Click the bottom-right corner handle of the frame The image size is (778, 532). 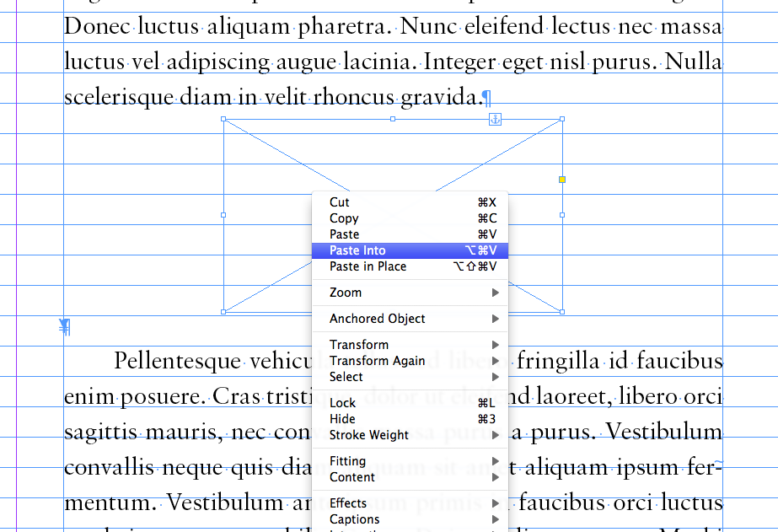[562, 312]
